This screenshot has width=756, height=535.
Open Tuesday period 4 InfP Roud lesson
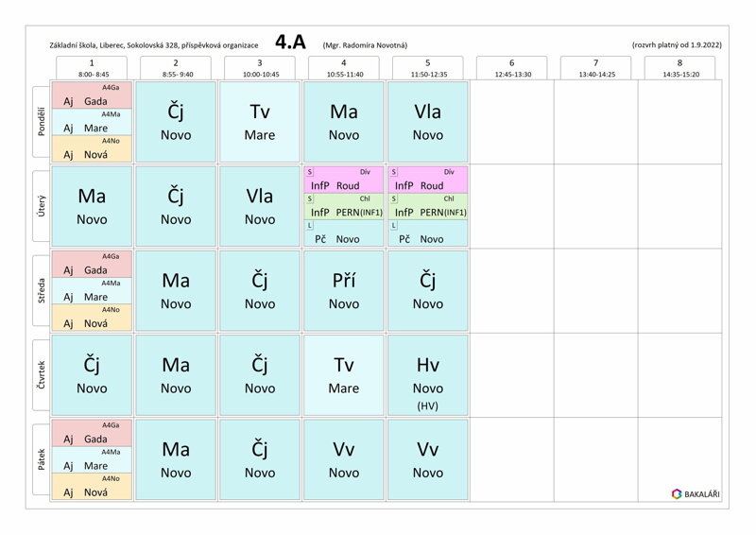pos(344,180)
